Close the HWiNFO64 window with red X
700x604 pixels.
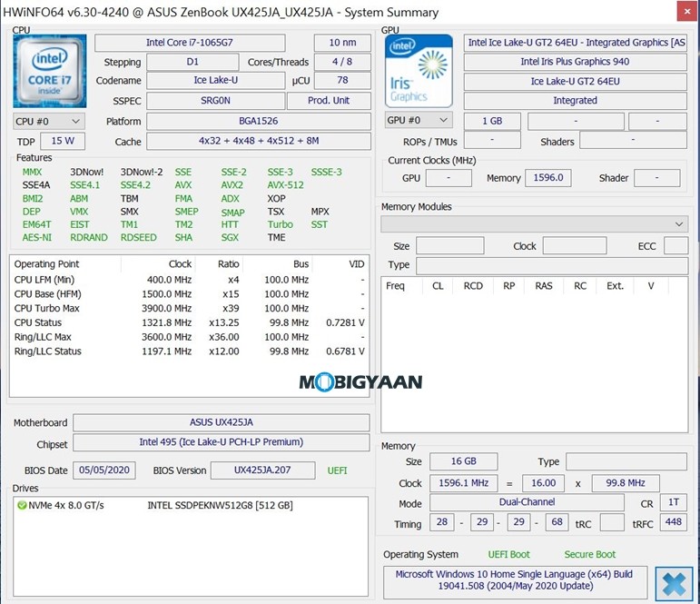(x=687, y=12)
